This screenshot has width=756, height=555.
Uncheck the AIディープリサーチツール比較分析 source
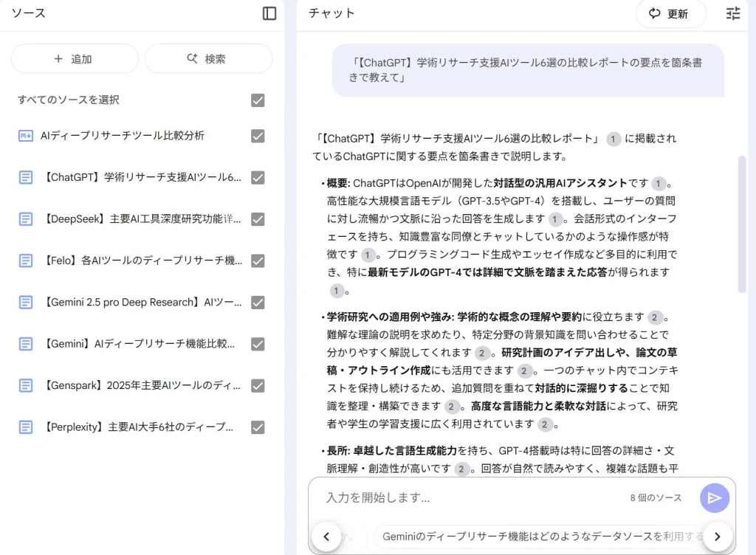tap(258, 136)
